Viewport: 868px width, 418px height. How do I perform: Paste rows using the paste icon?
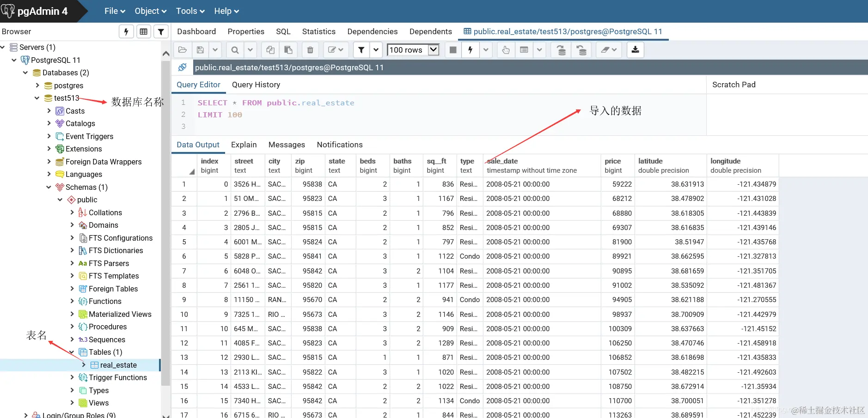click(288, 50)
